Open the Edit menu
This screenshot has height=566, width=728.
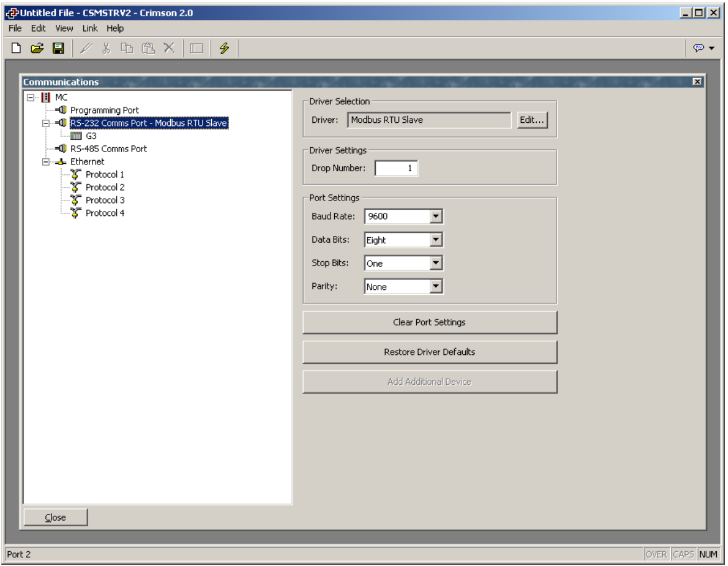(38, 29)
